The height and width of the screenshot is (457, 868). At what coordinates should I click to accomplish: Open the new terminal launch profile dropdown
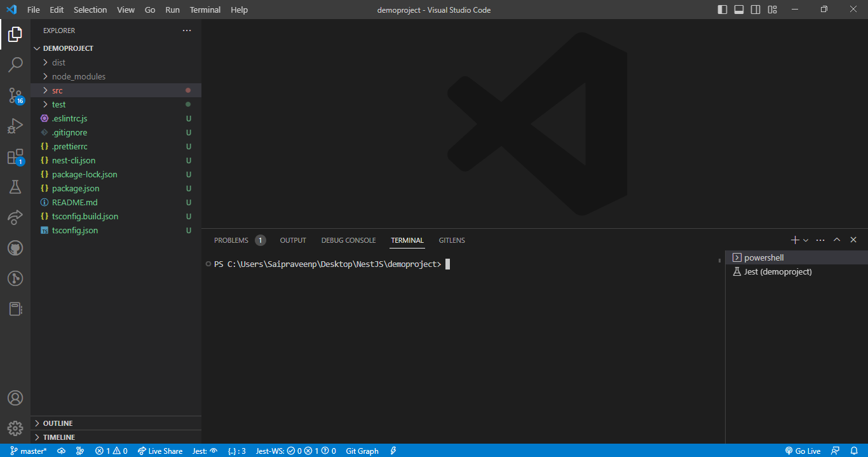[806, 240]
